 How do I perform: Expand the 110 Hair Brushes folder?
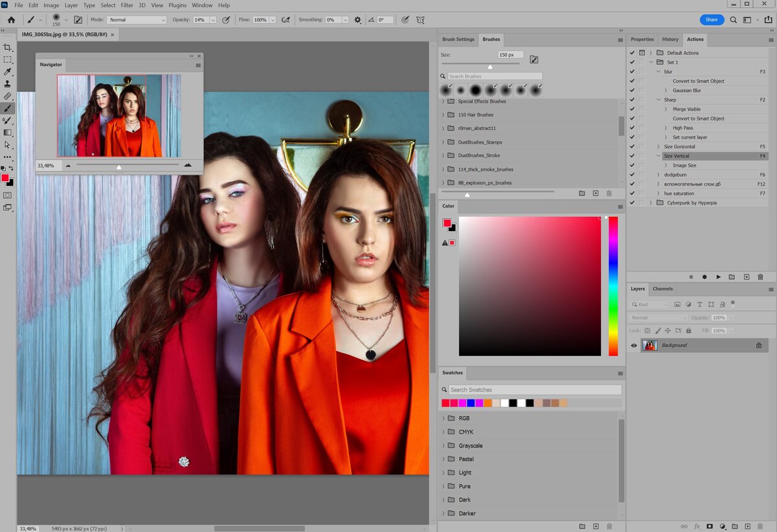tap(444, 115)
